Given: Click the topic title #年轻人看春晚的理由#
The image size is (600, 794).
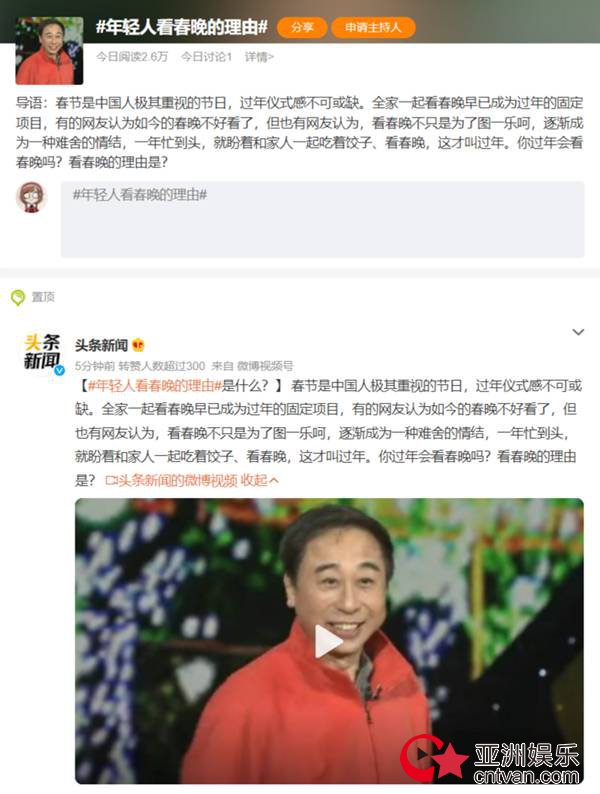Looking at the screenshot, I should click(182, 27).
